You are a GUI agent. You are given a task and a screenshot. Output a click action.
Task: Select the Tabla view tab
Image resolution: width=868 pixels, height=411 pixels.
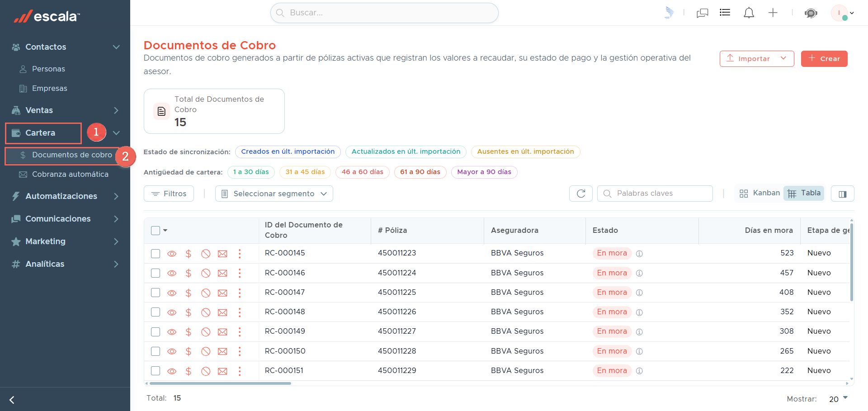pos(804,193)
